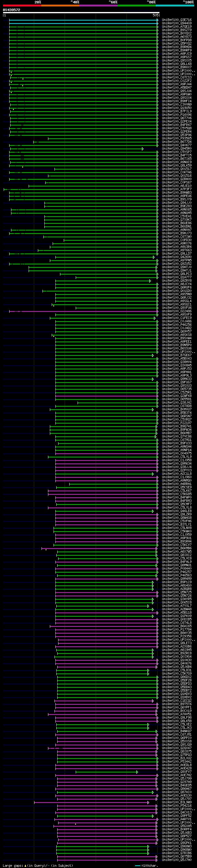The height and width of the screenshot is (868, 197).
Task: Click the hit label UniRef100_P08440
Action: pos(177,568)
